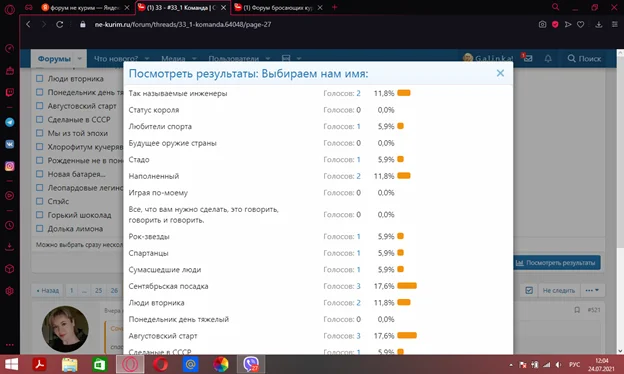Take a snapshot with camera icon
Image resolution: width=624 pixels, height=374 pixels.
tap(542, 24)
